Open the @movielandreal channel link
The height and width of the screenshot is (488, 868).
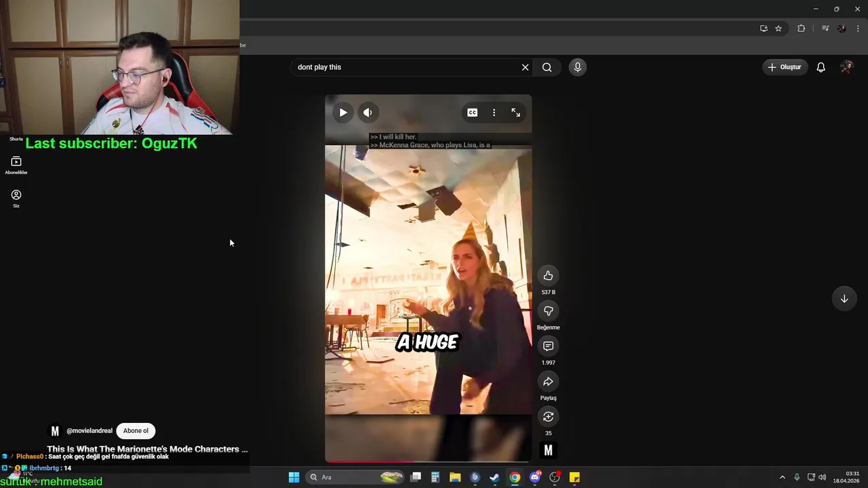pyautogui.click(x=90, y=431)
